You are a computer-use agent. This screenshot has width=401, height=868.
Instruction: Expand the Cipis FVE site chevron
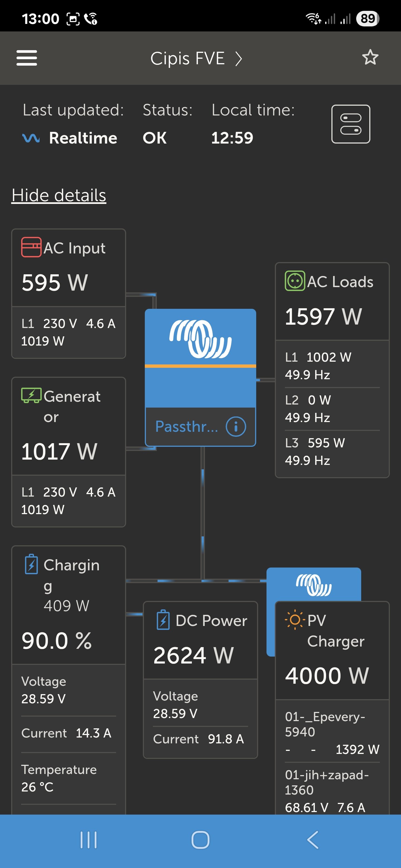pyautogui.click(x=239, y=59)
